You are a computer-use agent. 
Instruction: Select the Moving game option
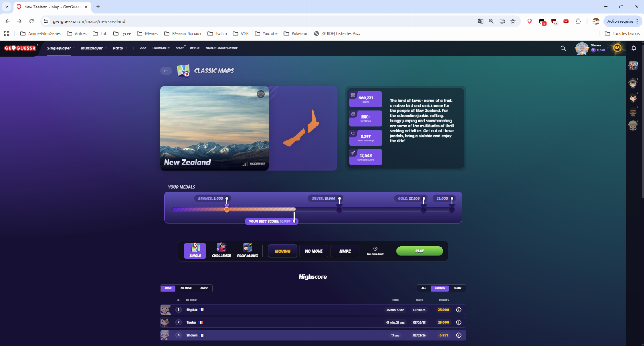tap(282, 251)
